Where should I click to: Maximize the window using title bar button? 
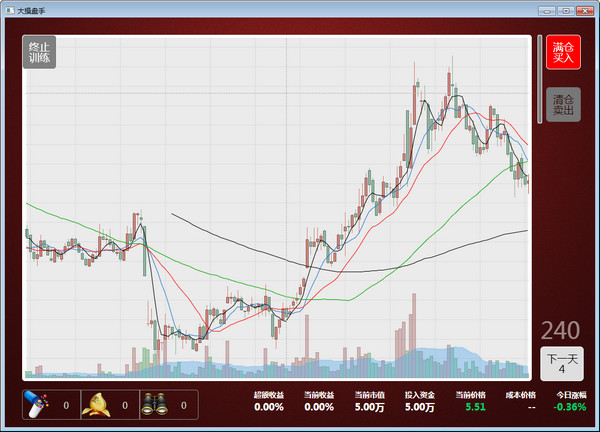pos(566,11)
